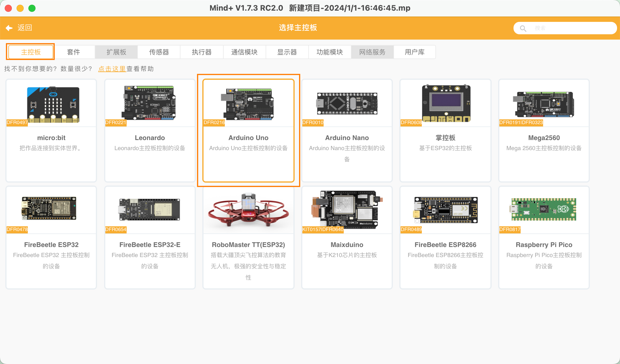The width and height of the screenshot is (620, 364).
Task: Click the Arduino Uno主控板控制的设备 description
Action: coord(248,148)
